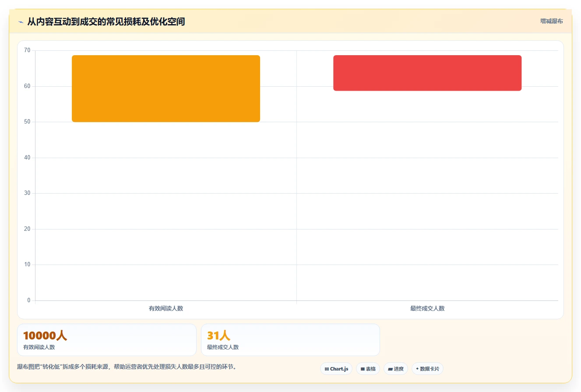Click the 最终成交人数 x-axis label
Viewport: 581px width, 392px height.
click(x=427, y=308)
